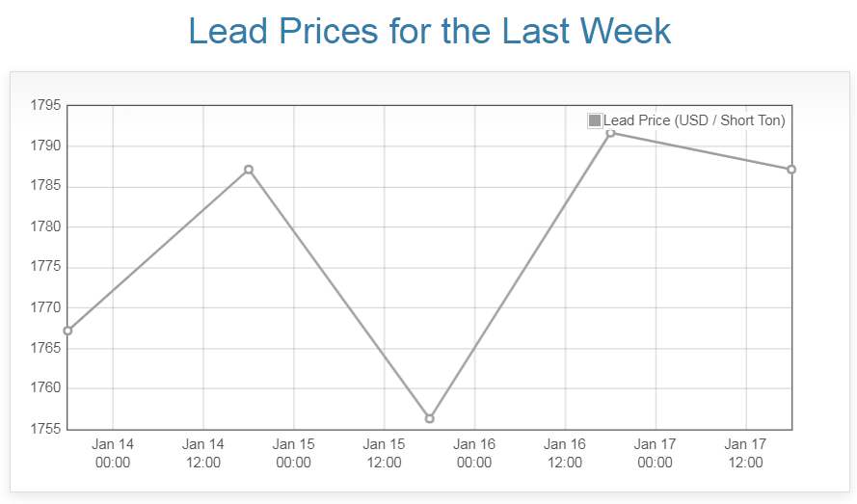
Task: Select the lowest data point near 1756
Action: point(430,418)
